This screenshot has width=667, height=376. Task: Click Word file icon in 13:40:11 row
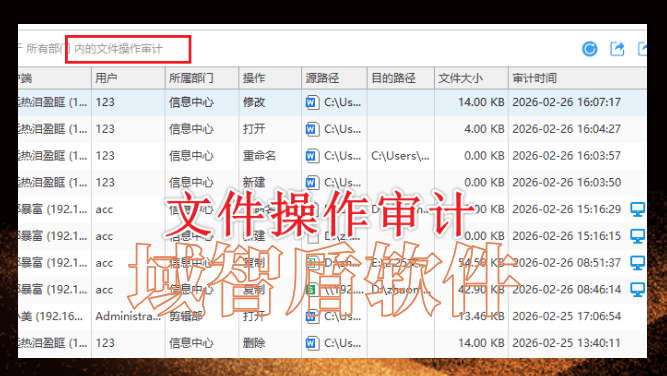(312, 343)
